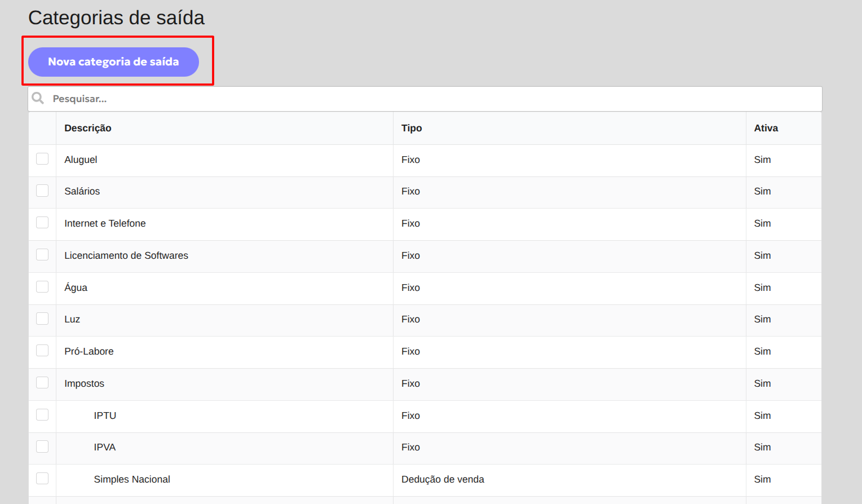
Task: Tick the IPTU subcategory checkbox
Action: pyautogui.click(x=42, y=415)
